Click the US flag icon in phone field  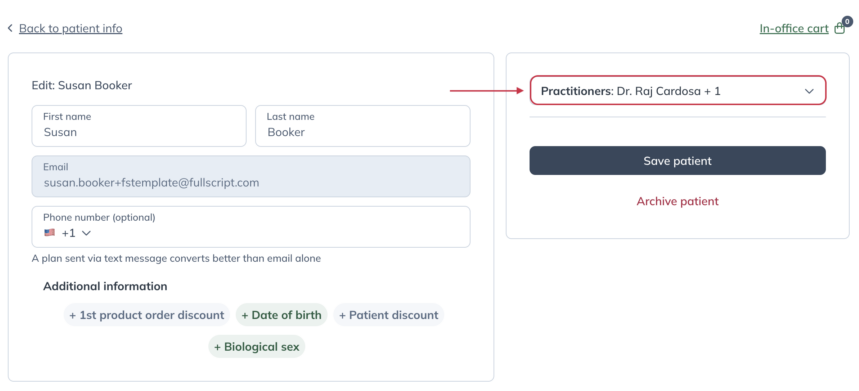(50, 233)
